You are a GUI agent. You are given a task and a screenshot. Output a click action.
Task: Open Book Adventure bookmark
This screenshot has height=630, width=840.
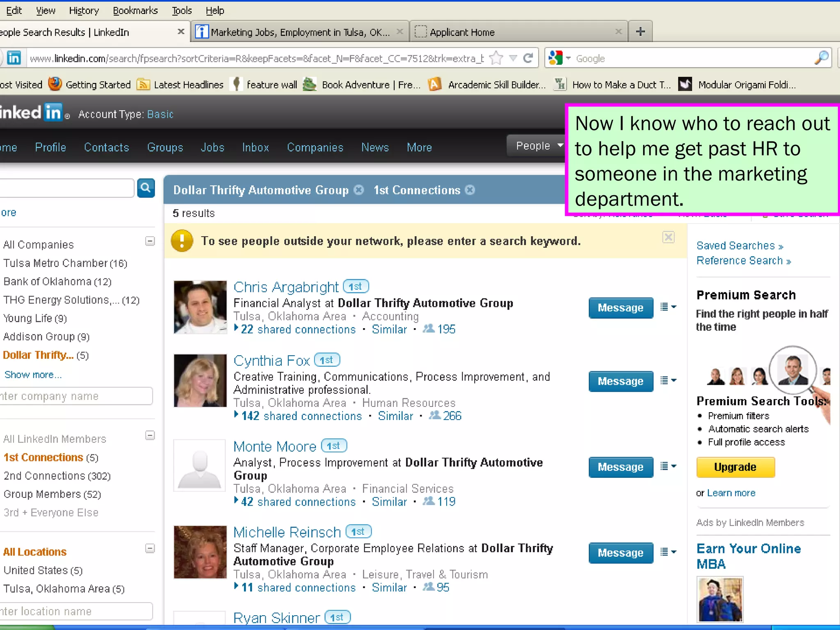point(362,84)
